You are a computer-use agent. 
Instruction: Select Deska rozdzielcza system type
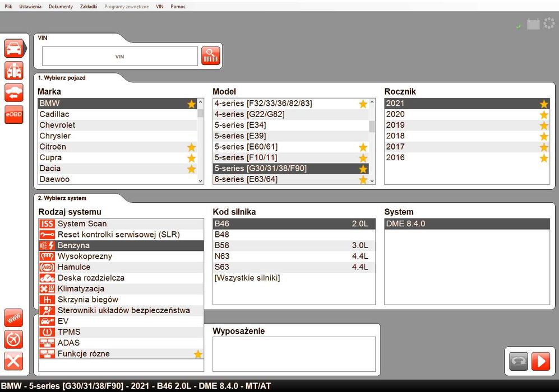pyautogui.click(x=121, y=278)
